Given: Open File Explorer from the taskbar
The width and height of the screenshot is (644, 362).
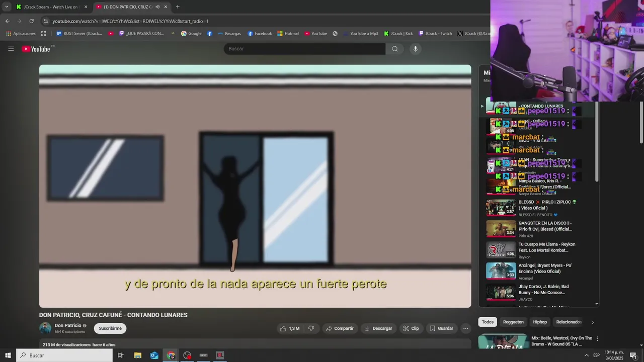Looking at the screenshot, I should coord(137,355).
